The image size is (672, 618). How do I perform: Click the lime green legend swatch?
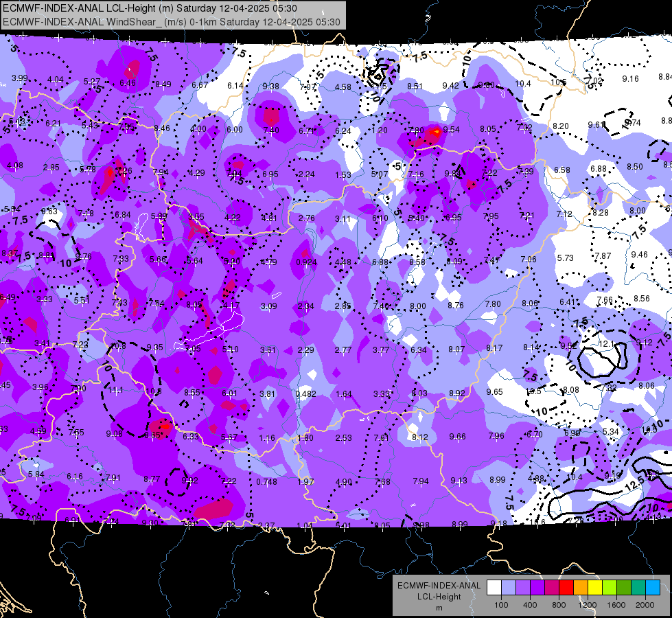click(x=610, y=588)
